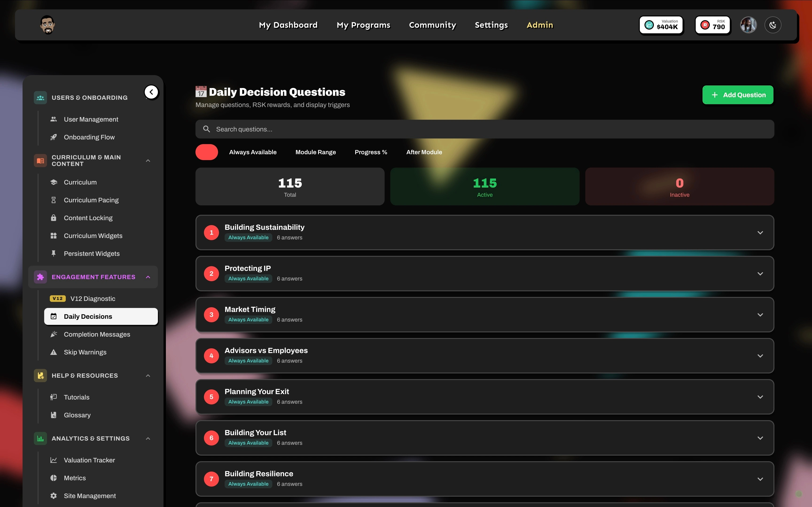The width and height of the screenshot is (812, 507).
Task: Open Content Locking in the sidebar
Action: coord(88,218)
